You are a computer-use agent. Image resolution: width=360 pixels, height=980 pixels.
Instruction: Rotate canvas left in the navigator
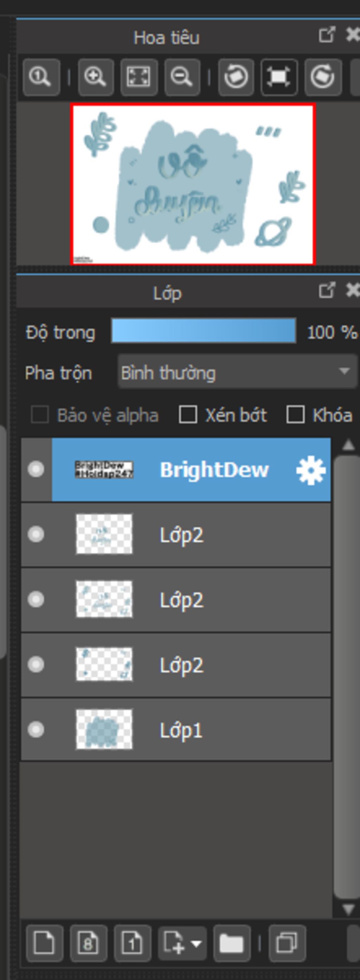(236, 77)
